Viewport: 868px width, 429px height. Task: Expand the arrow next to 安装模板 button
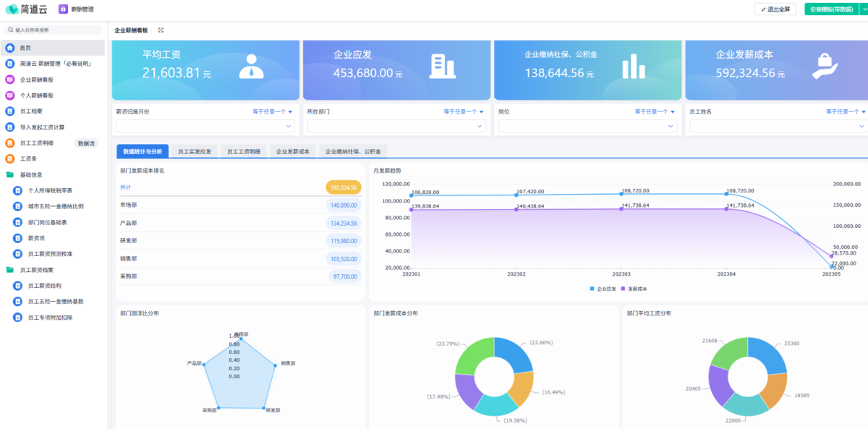861,9
